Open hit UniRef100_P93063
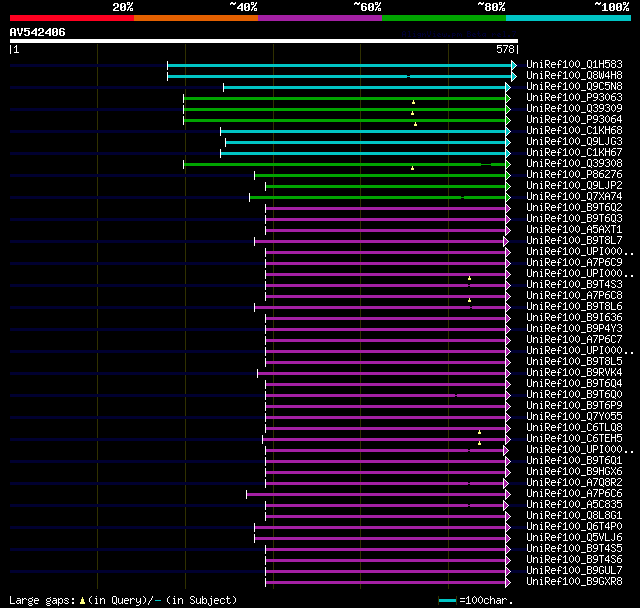 [574, 98]
